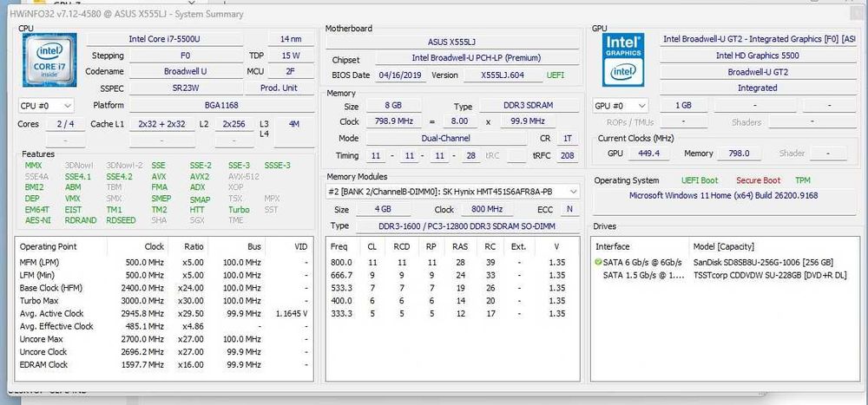Click the green SATA drive status icon

click(x=598, y=262)
